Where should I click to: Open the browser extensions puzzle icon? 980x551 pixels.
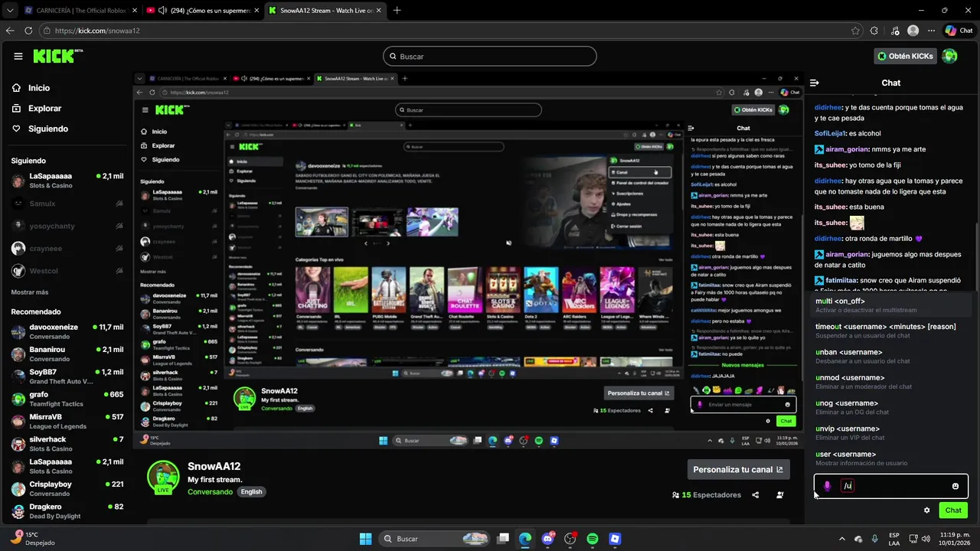(x=874, y=31)
